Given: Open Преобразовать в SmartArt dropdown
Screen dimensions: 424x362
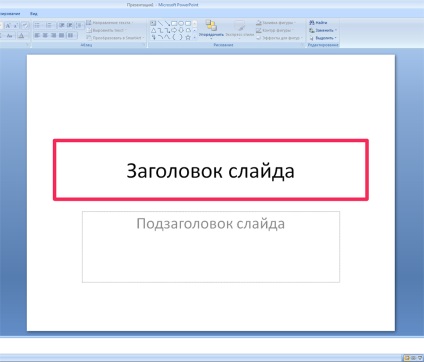Looking at the screenshot, I should tap(115, 38).
